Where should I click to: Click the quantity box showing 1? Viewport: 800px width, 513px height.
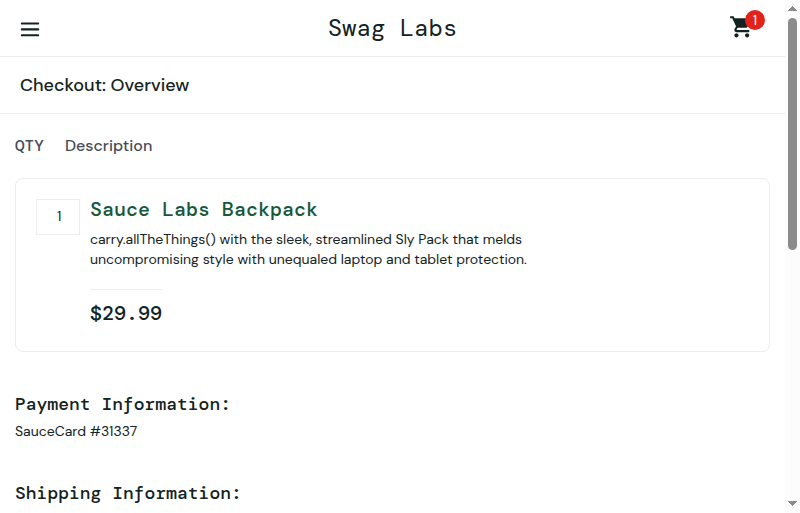pyautogui.click(x=58, y=216)
